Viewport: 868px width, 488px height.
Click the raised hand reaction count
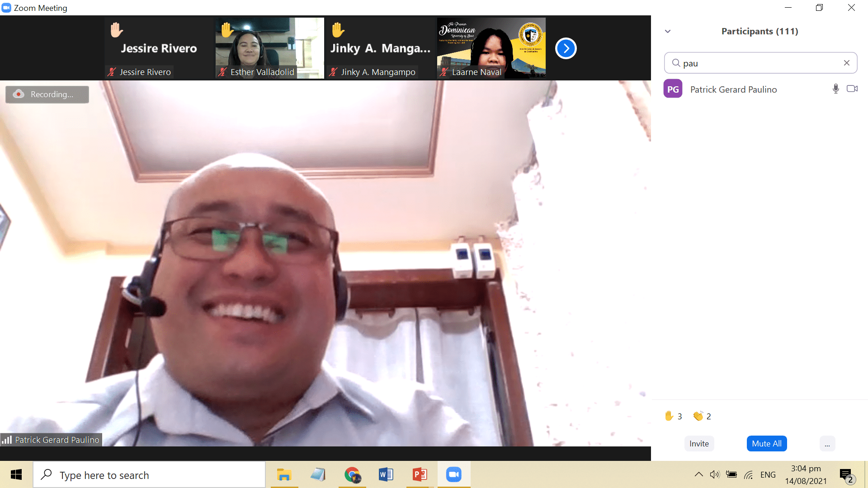click(x=673, y=416)
